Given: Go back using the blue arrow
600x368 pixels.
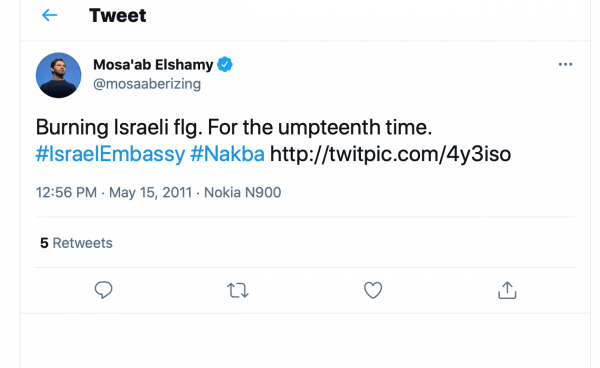Looking at the screenshot, I should tap(49, 15).
